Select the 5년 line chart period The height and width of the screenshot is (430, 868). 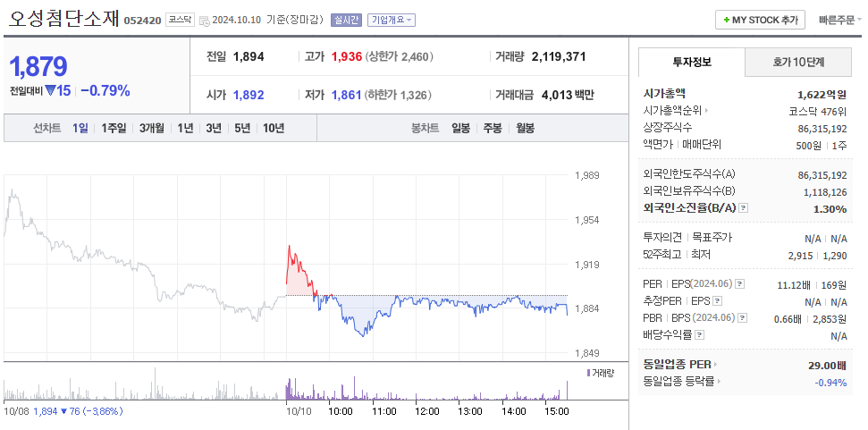click(242, 129)
